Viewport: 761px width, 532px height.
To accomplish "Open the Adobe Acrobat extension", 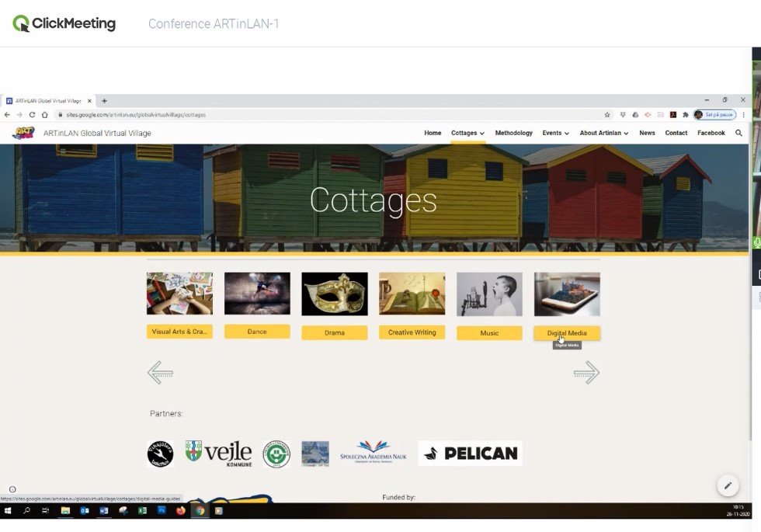I will point(673,115).
